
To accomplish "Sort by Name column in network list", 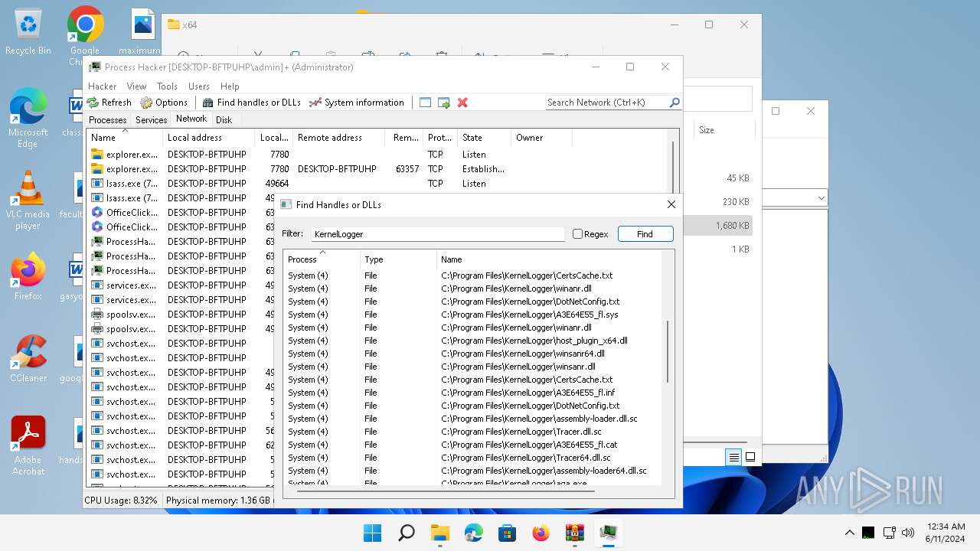I will 126,137.
